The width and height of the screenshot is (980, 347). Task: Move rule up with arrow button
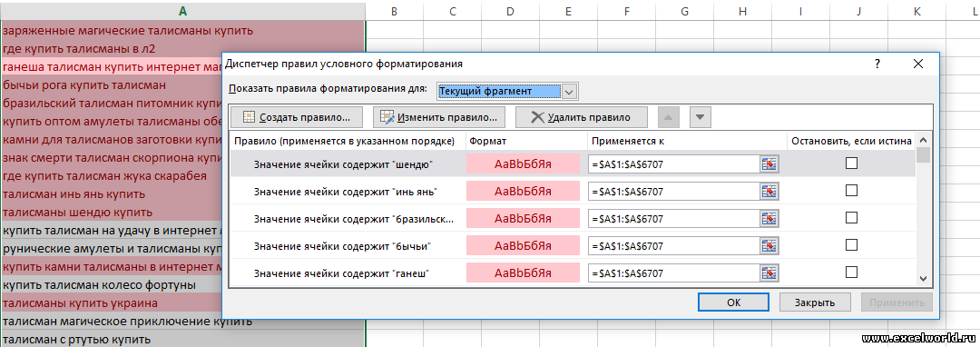tap(668, 117)
